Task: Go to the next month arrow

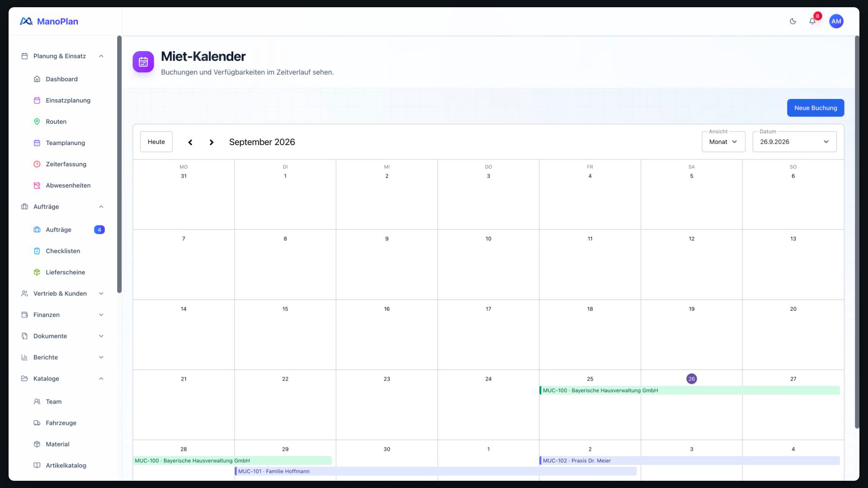Action: pyautogui.click(x=212, y=142)
